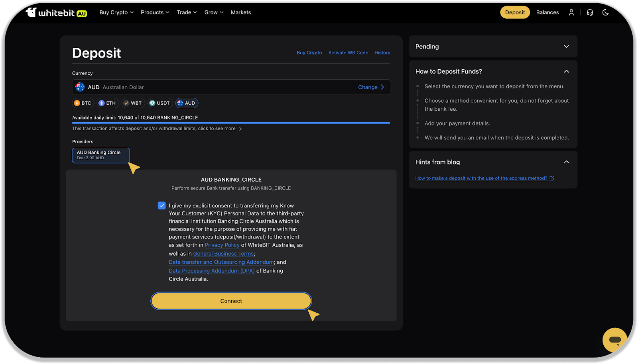Select the BTC currency chip
Image resolution: width=638 pixels, height=364 pixels.
tap(83, 103)
